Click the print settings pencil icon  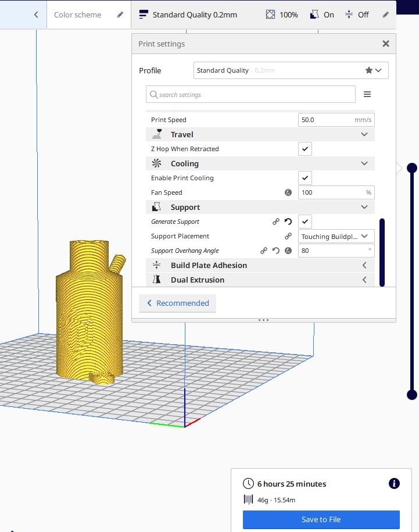point(385,15)
